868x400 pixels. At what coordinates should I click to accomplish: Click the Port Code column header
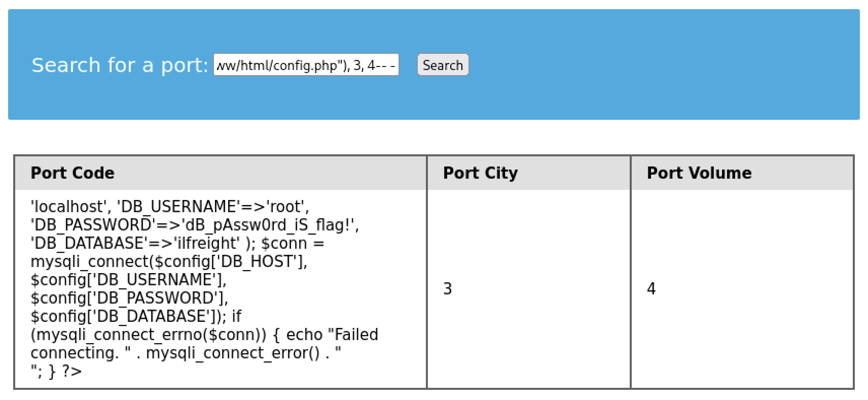coord(73,173)
